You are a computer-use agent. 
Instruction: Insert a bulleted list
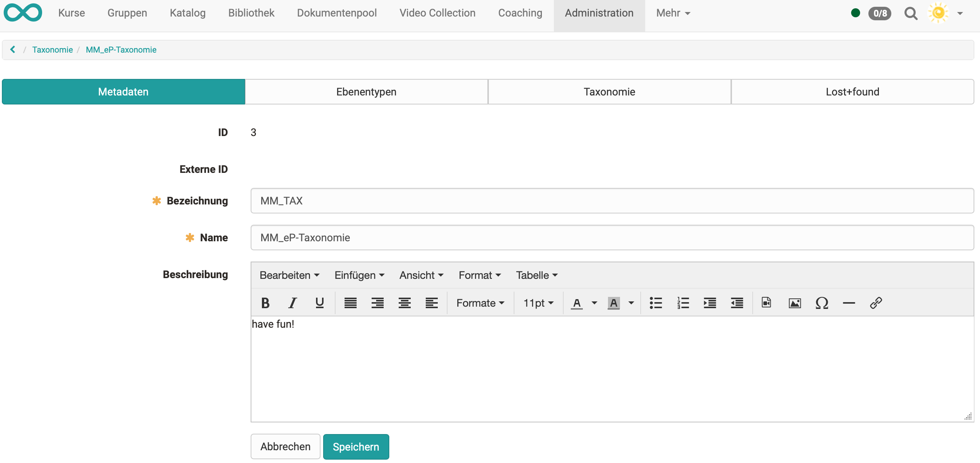pyautogui.click(x=655, y=303)
